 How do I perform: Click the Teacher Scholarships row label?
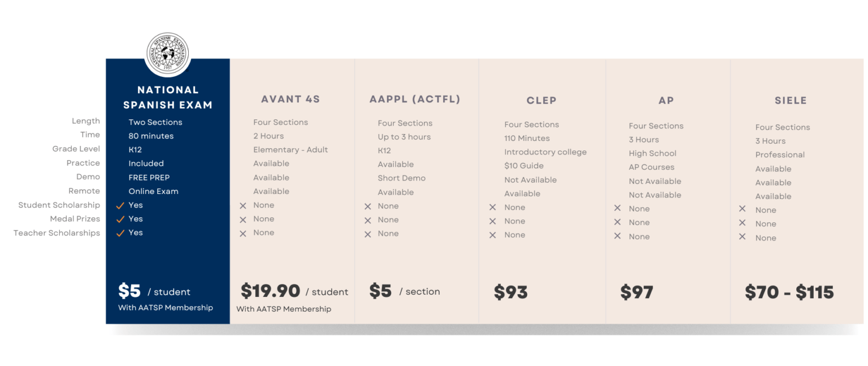click(x=57, y=233)
